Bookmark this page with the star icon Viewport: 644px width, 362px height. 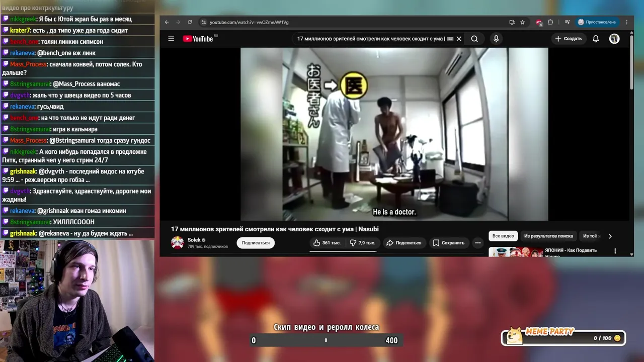click(522, 22)
